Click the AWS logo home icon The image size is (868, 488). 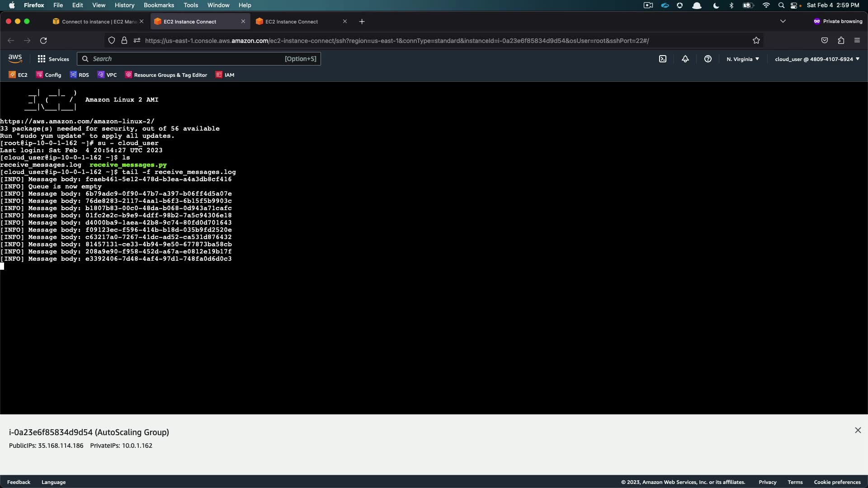(15, 59)
